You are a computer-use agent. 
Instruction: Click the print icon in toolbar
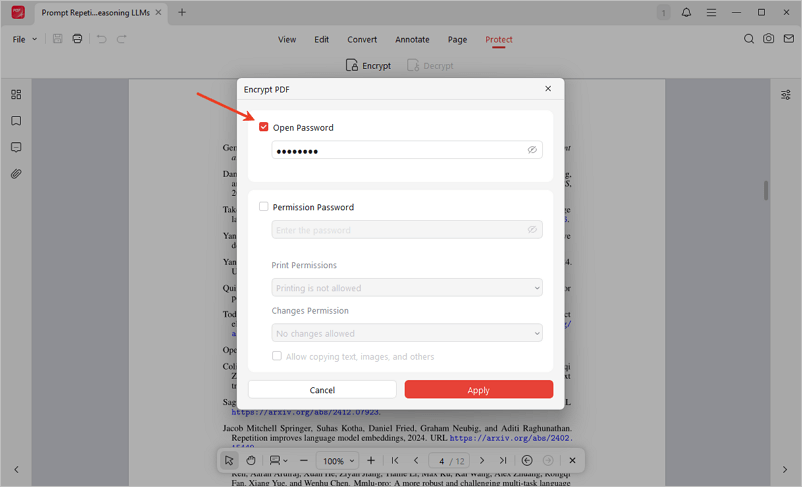pos(77,39)
